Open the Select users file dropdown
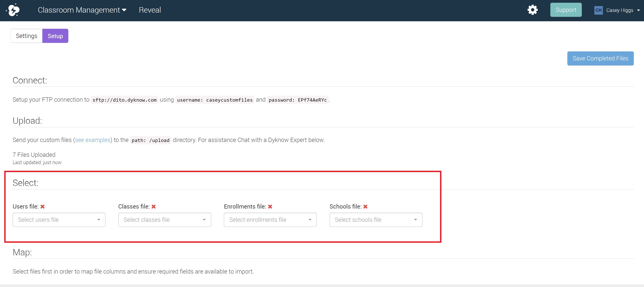The height and width of the screenshot is (287, 644). pyautogui.click(x=59, y=220)
